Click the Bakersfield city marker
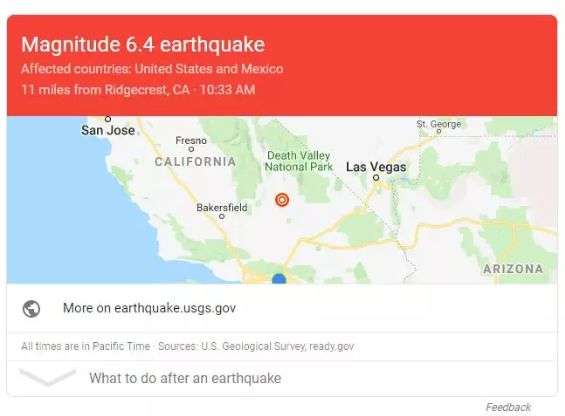Image resolution: width=565 pixels, height=416 pixels. (x=222, y=216)
